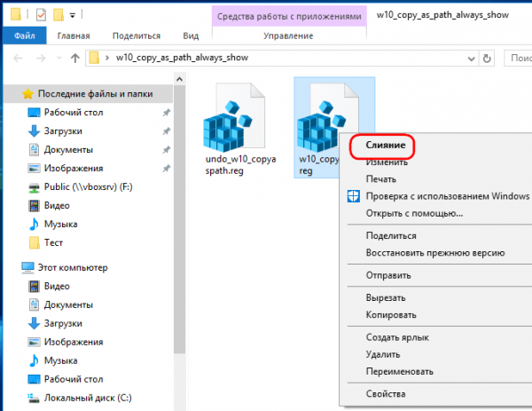The height and width of the screenshot is (411, 532).
Task: Open the Управление ribbon tab
Action: tap(288, 36)
